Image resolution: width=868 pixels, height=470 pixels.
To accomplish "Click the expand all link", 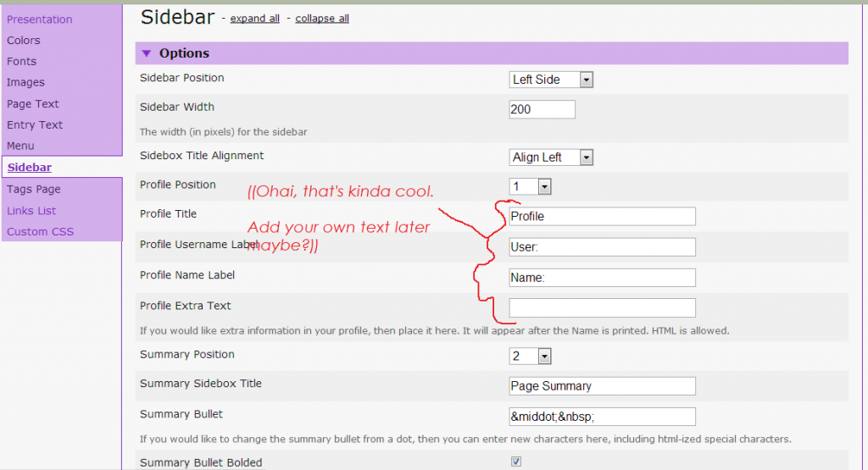I will pyautogui.click(x=254, y=19).
